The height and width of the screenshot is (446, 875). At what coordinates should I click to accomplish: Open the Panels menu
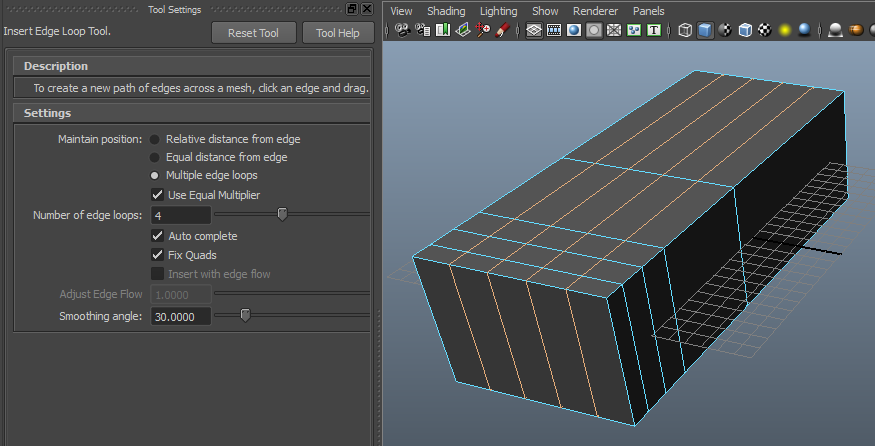click(648, 11)
